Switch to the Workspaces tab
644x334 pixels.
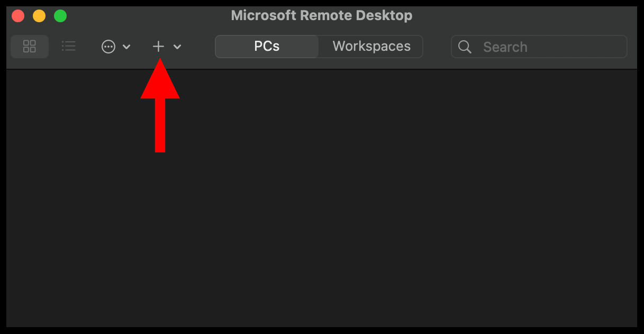click(371, 47)
